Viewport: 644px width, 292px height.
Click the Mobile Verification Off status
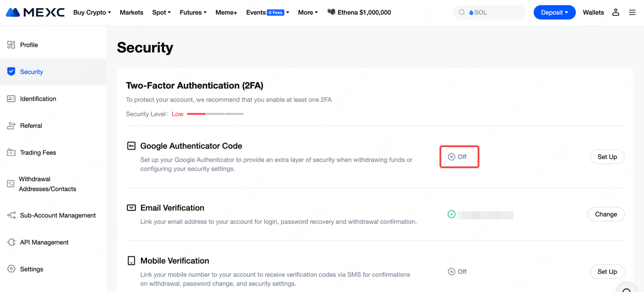pyautogui.click(x=457, y=272)
